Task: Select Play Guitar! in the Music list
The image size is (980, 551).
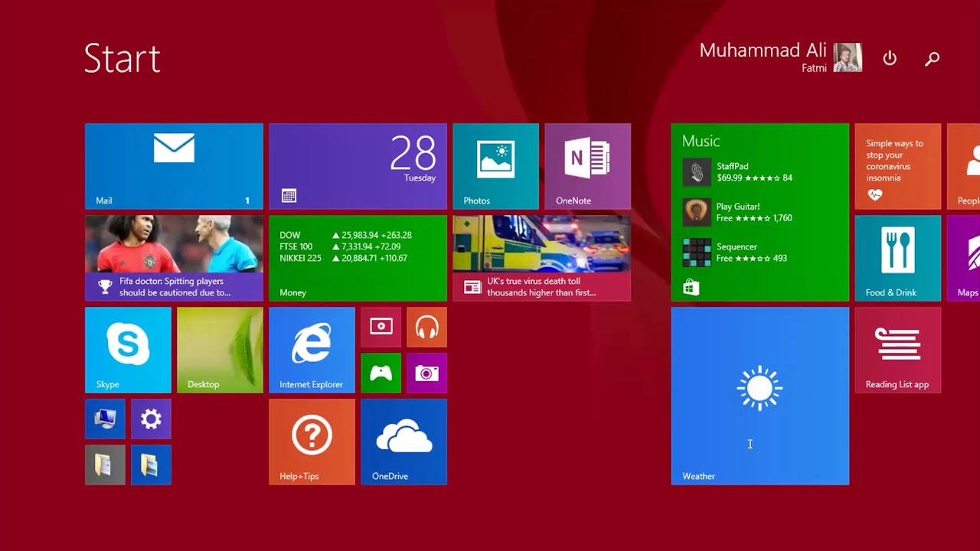Action: pos(737,212)
